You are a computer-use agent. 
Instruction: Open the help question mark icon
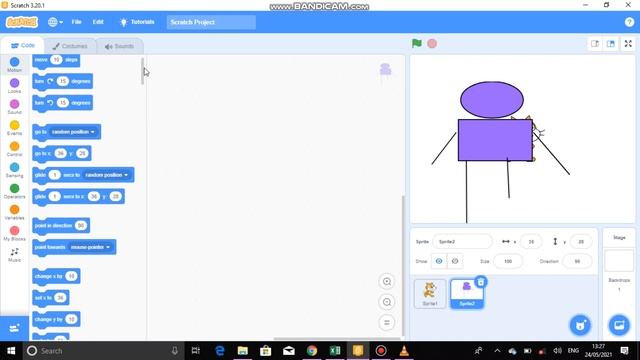tap(629, 22)
